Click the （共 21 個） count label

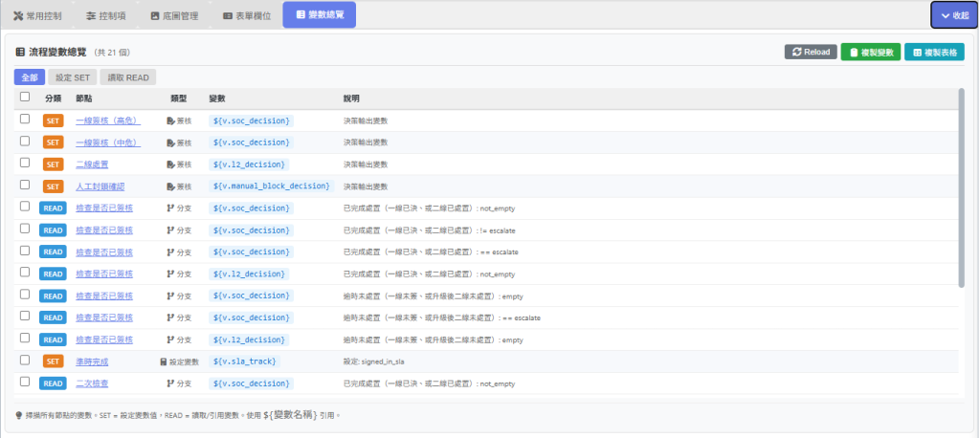[112, 53]
